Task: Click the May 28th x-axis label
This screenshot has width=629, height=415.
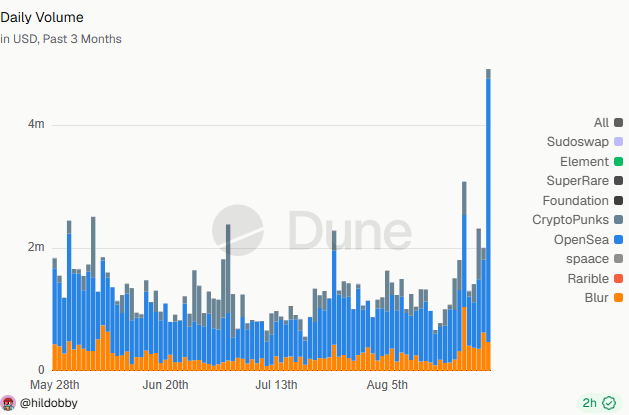Action: (55, 385)
